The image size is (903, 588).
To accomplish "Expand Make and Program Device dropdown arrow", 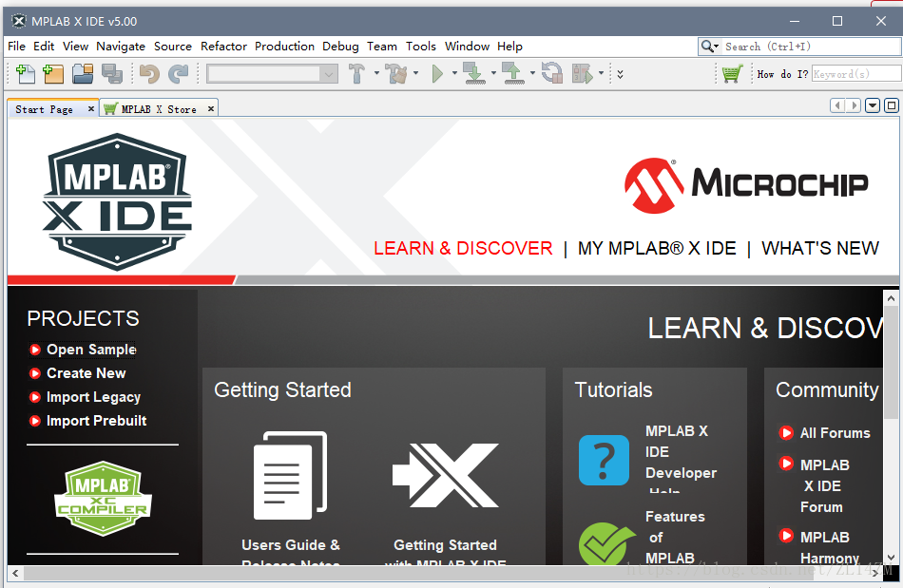I will 493,73.
